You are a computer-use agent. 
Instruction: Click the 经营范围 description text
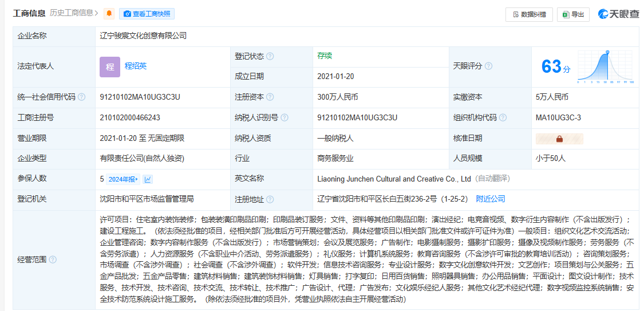[367, 259]
